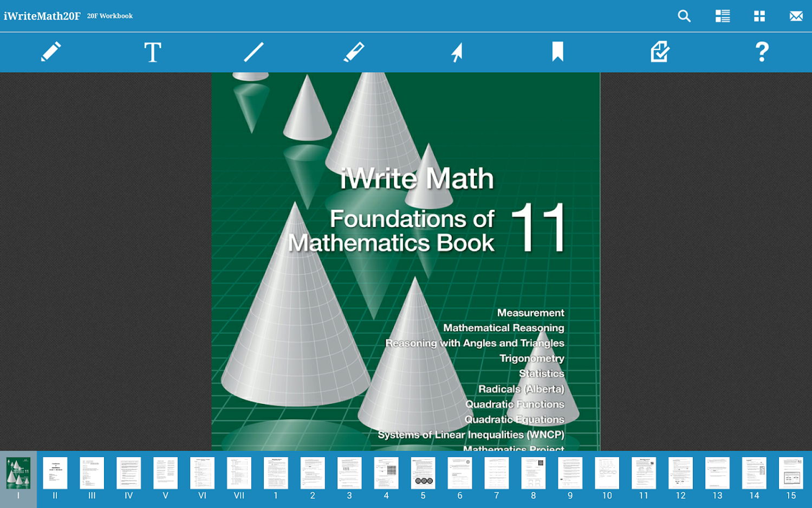Tap "Systems of Linear Inequalities (WNCP)" text
This screenshot has width=812, height=508.
coord(471,435)
